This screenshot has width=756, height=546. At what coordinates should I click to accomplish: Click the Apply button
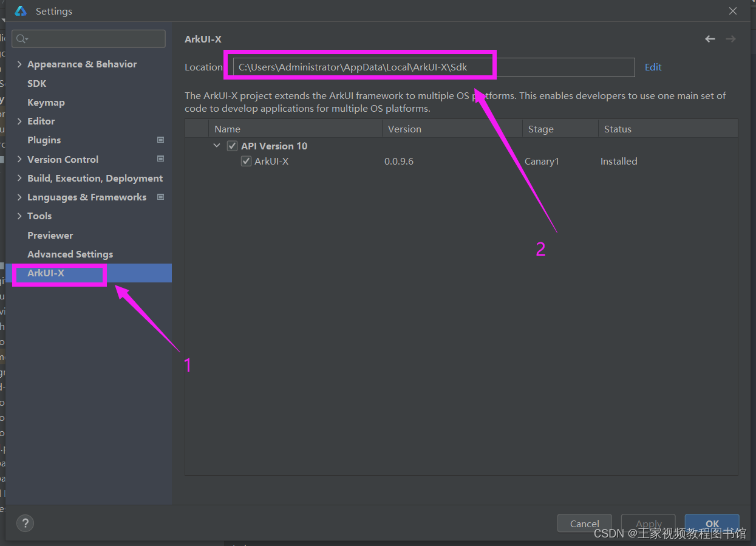649,524
